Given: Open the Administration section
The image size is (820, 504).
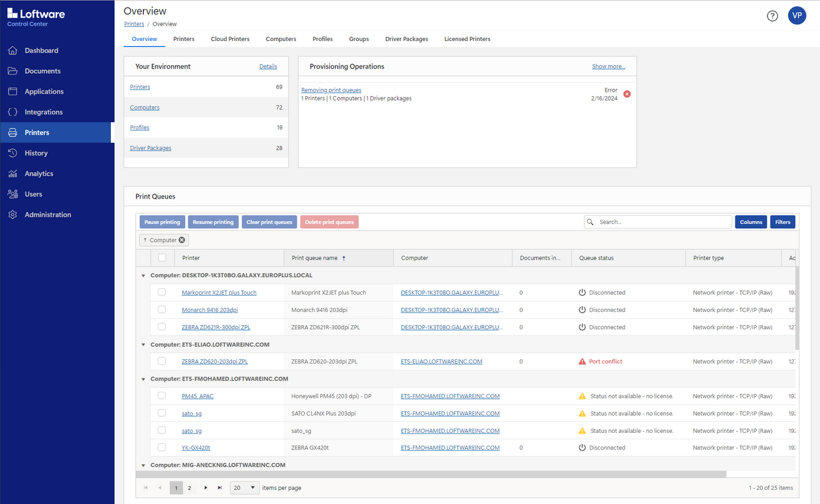Looking at the screenshot, I should pos(48,215).
